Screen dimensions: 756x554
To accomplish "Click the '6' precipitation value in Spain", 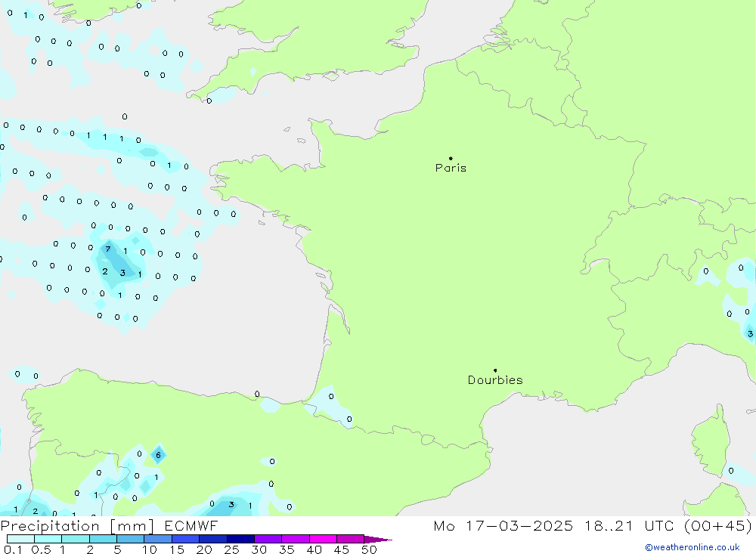I will (158, 455).
